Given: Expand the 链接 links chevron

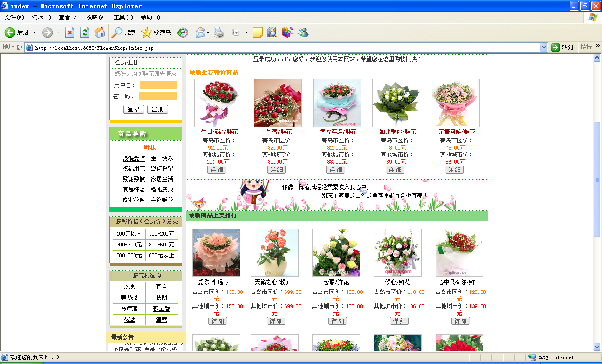Looking at the screenshot, I should point(598,46).
